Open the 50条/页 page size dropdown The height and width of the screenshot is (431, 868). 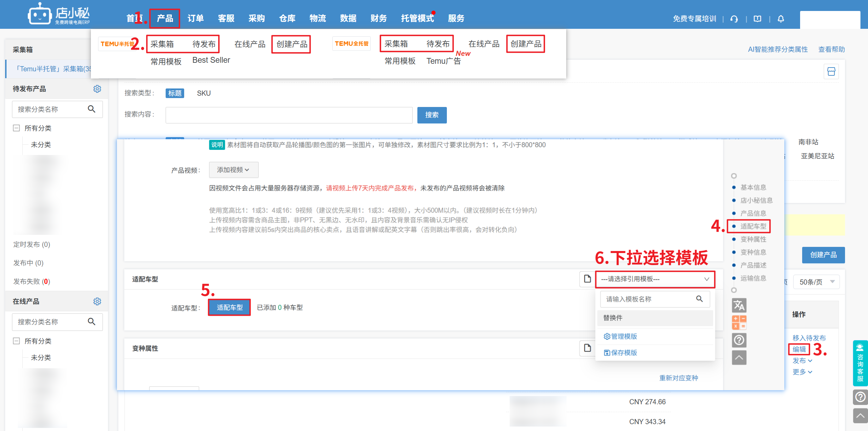pos(816,282)
